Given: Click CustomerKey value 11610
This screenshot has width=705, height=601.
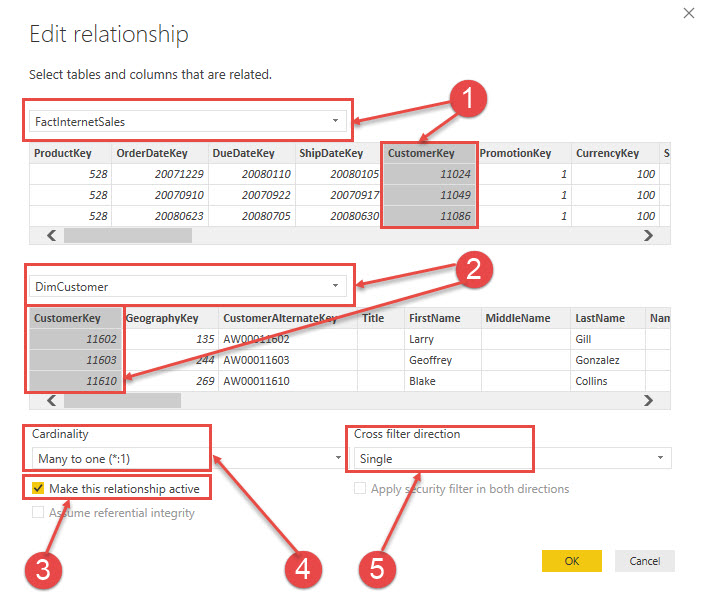Looking at the screenshot, I should point(101,381).
